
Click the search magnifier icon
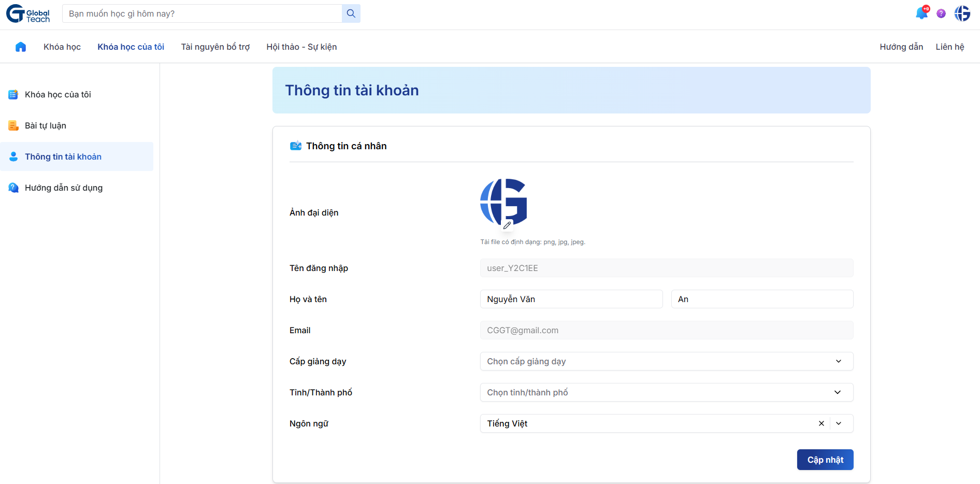(351, 13)
